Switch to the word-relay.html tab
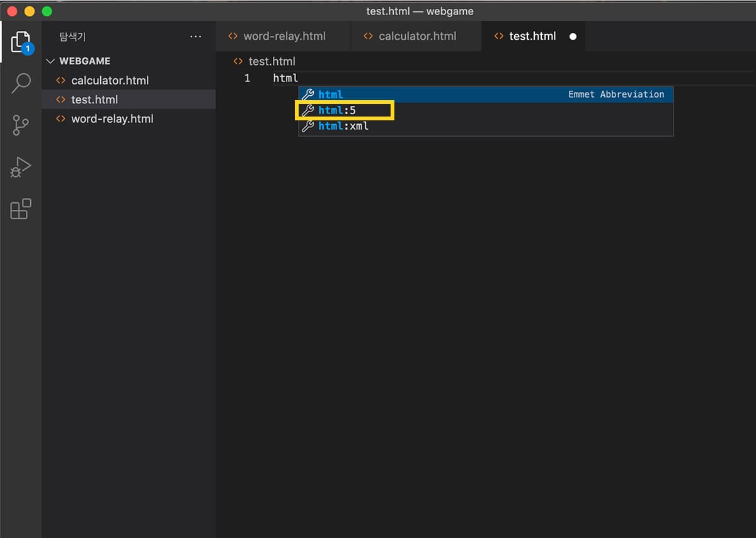 [285, 36]
